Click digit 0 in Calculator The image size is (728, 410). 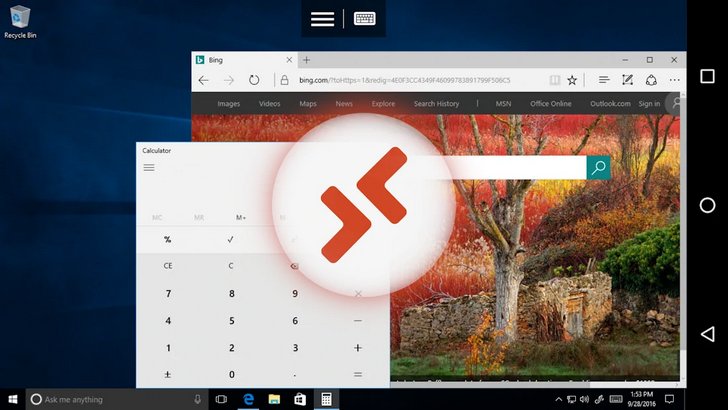click(231, 374)
